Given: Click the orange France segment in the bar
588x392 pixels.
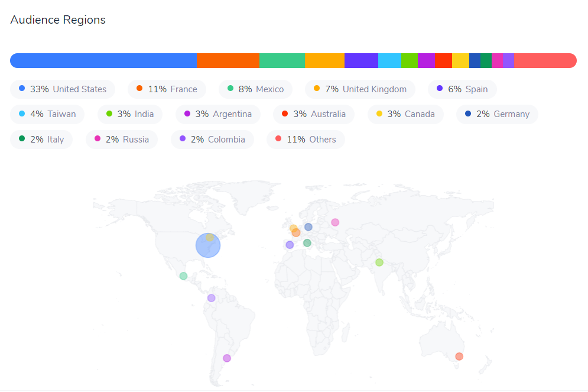Looking at the screenshot, I should [x=228, y=61].
